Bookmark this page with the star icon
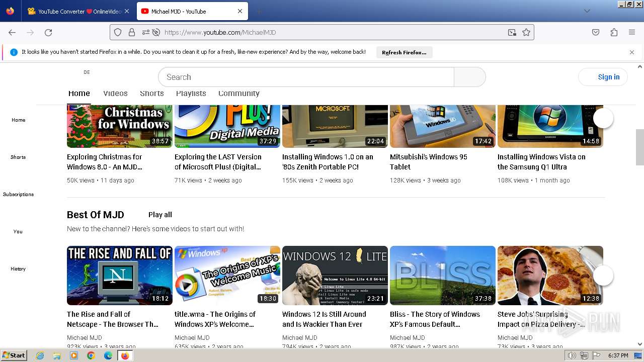644x362 pixels. click(x=526, y=32)
